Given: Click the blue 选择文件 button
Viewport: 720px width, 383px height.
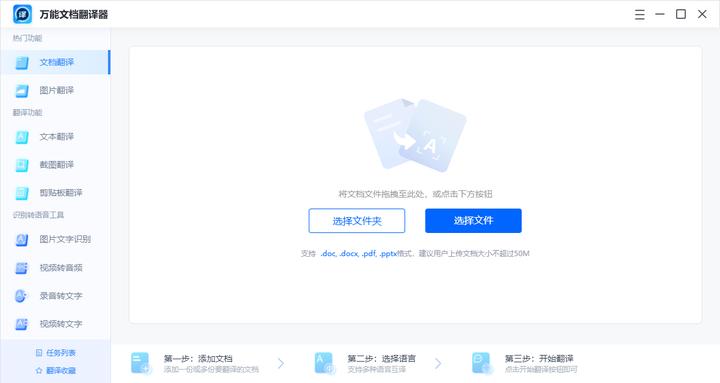Looking at the screenshot, I should (x=473, y=220).
